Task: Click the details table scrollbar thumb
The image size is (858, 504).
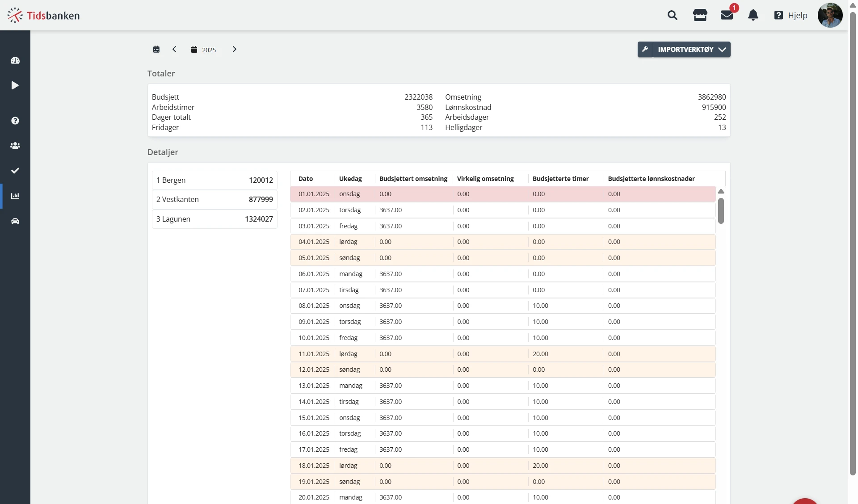Action: pos(721,210)
